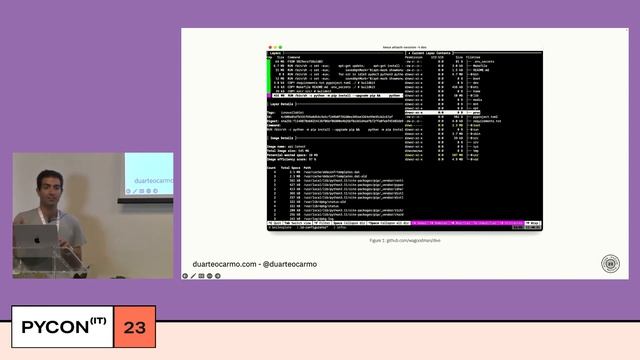Viewport: 640px width, 360px height.
Task: Select the highlighted pip install layer row
Action: coord(337,96)
